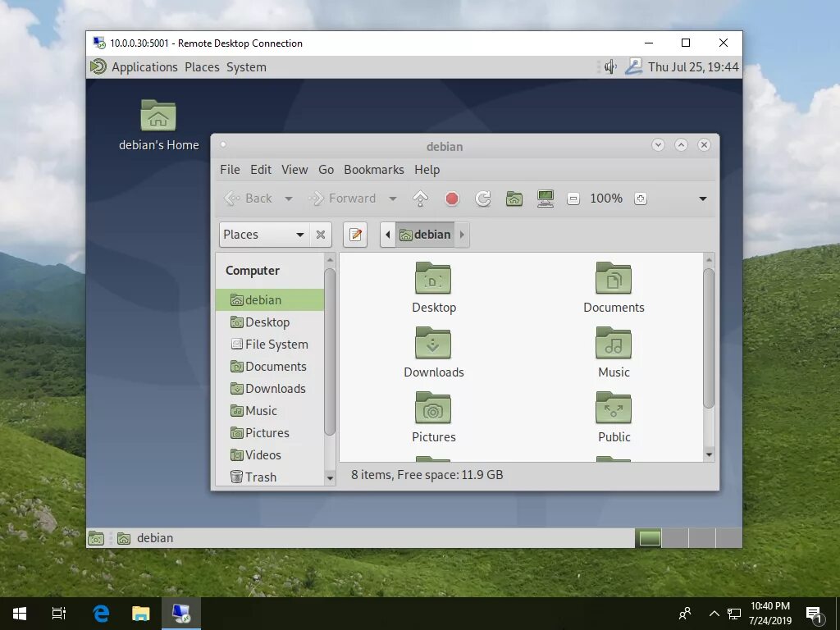Image resolution: width=840 pixels, height=630 pixels.
Task: Expand the Back history dropdown arrow
Action: click(288, 199)
